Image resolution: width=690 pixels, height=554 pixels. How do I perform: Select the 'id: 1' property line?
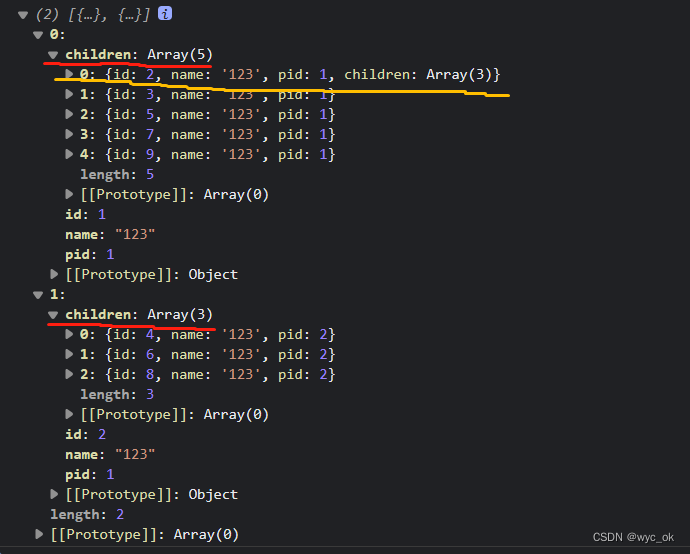click(86, 214)
